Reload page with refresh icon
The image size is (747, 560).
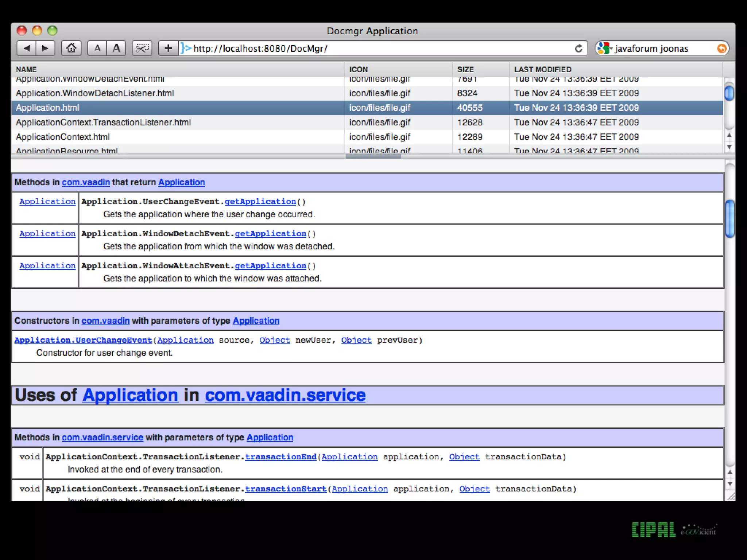tap(578, 48)
